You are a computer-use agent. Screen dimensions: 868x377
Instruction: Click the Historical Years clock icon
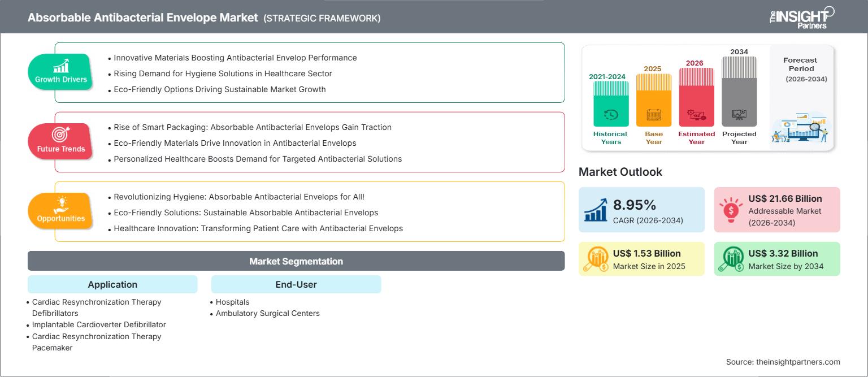click(x=611, y=115)
